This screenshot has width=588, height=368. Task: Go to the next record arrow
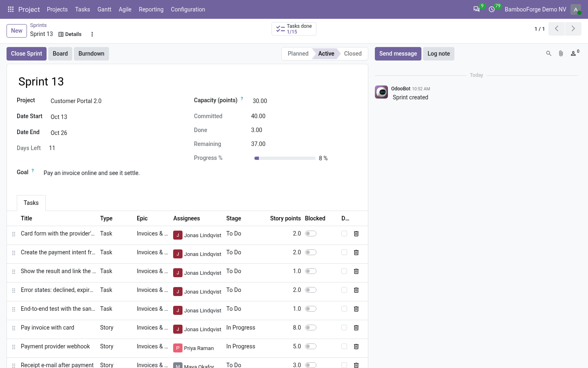pos(573,29)
